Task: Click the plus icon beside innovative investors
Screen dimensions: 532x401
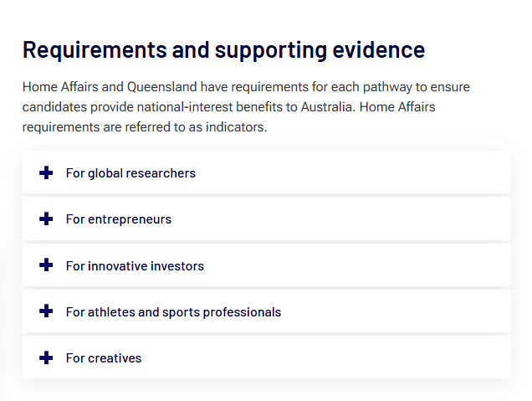Action: coord(46,266)
